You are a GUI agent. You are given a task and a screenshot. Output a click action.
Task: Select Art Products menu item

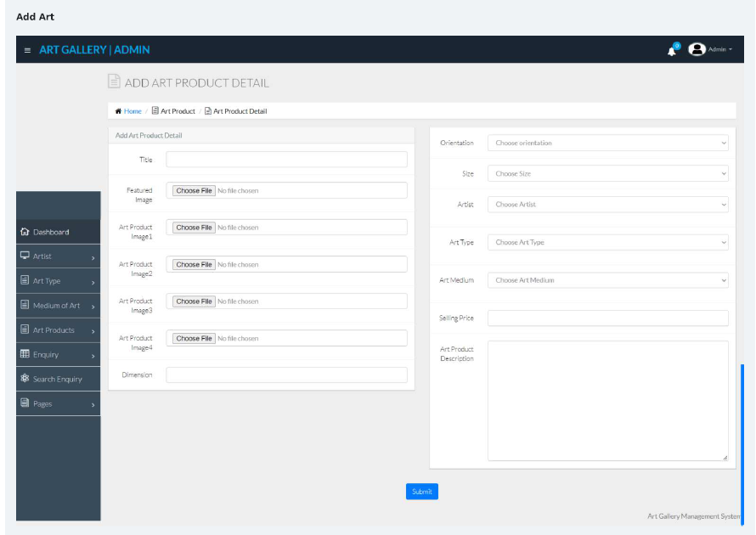pyautogui.click(x=59, y=330)
